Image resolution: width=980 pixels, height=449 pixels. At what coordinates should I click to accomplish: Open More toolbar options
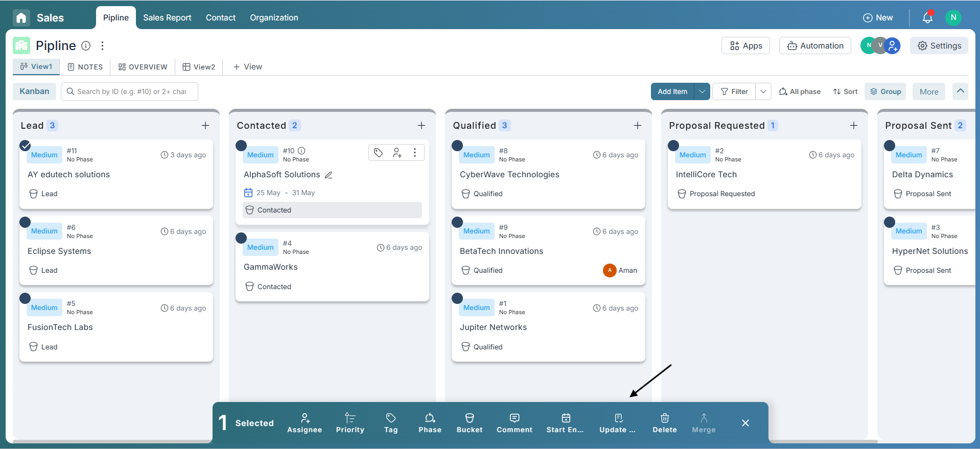(929, 91)
